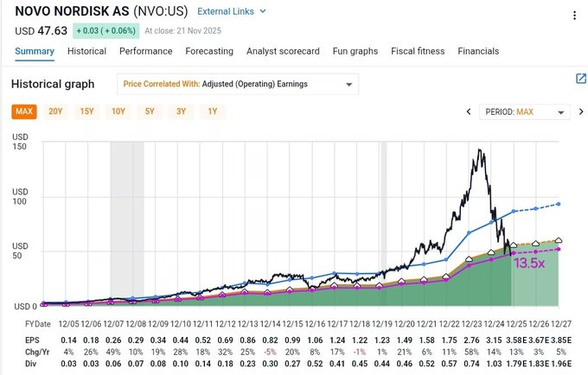The height and width of the screenshot is (375, 588).
Task: Click the Div value 1.96E
Action: [561, 364]
